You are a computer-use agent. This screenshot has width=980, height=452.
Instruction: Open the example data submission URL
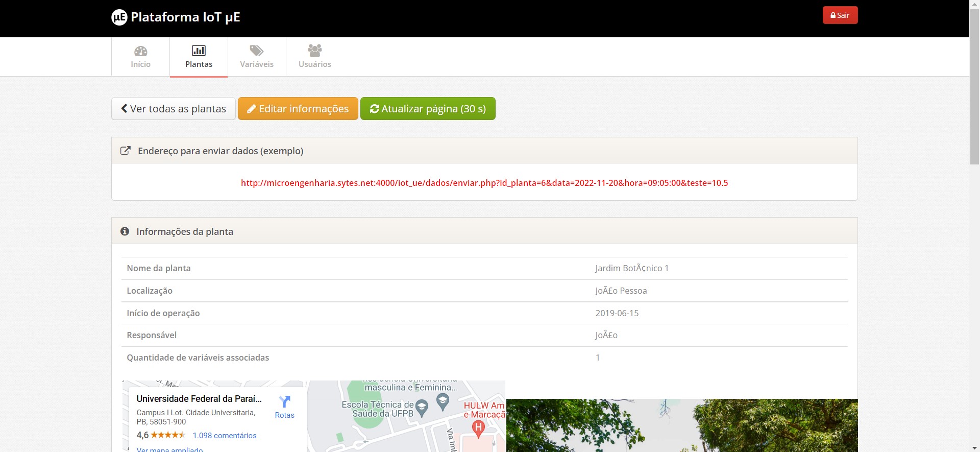[484, 183]
